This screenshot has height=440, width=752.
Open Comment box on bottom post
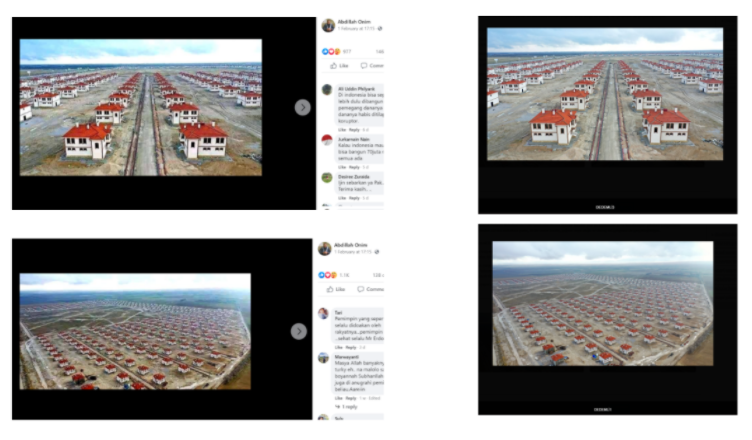coord(370,289)
